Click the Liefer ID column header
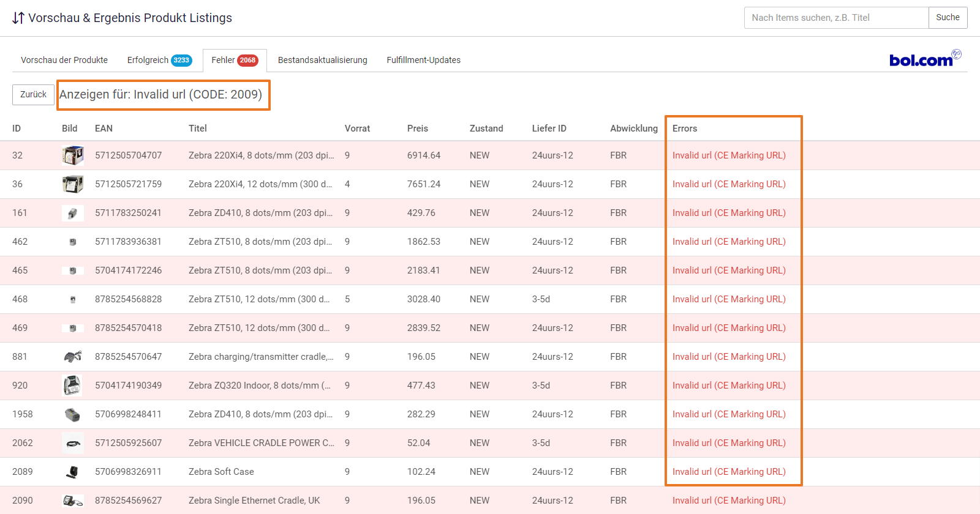 [549, 128]
